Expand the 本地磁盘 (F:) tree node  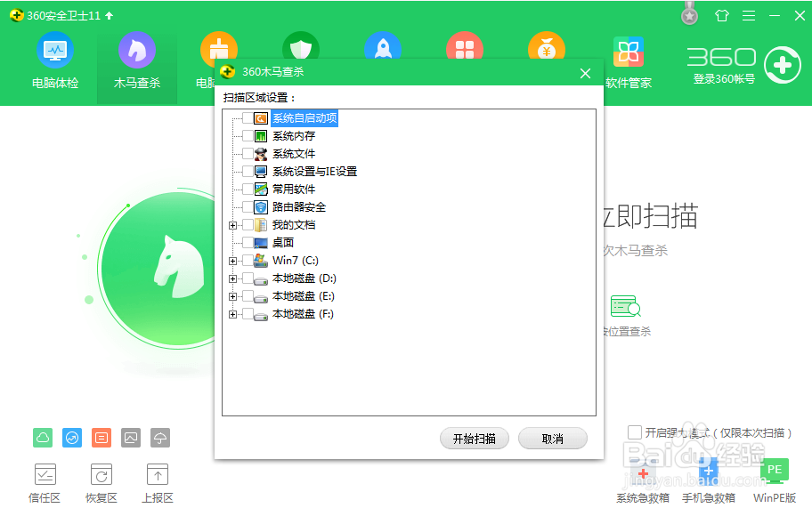coord(232,315)
